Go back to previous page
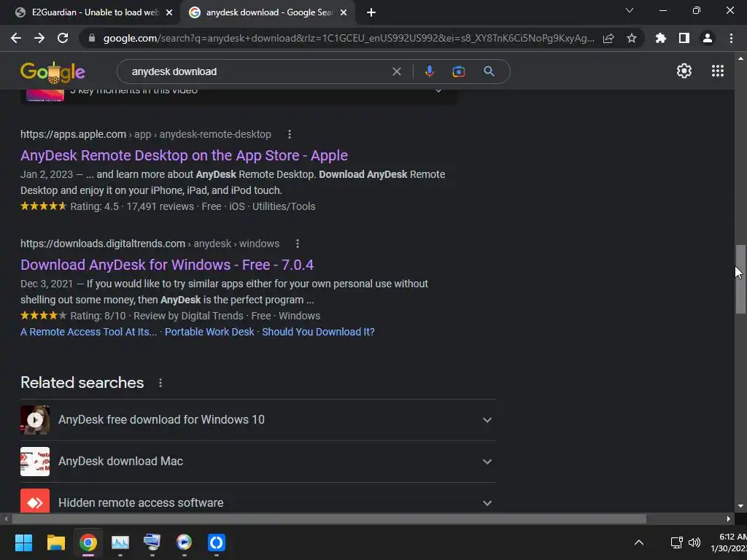747x560 pixels. [16, 38]
